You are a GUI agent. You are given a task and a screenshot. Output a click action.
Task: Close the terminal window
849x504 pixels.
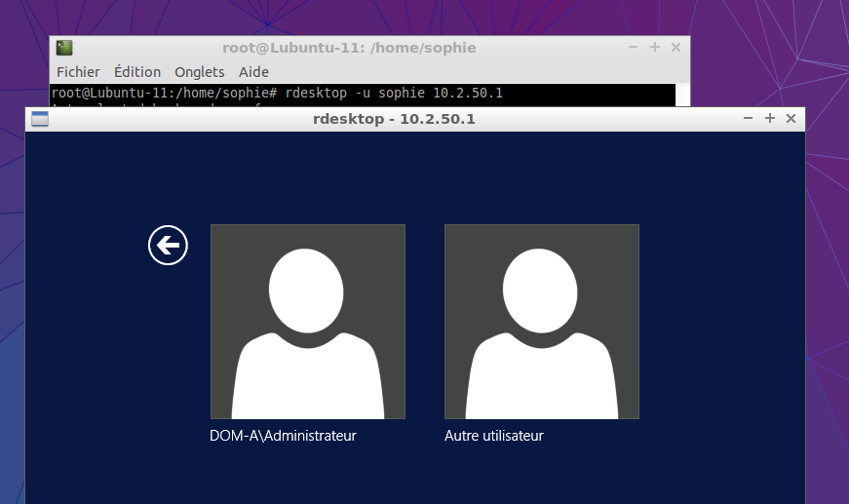point(676,47)
